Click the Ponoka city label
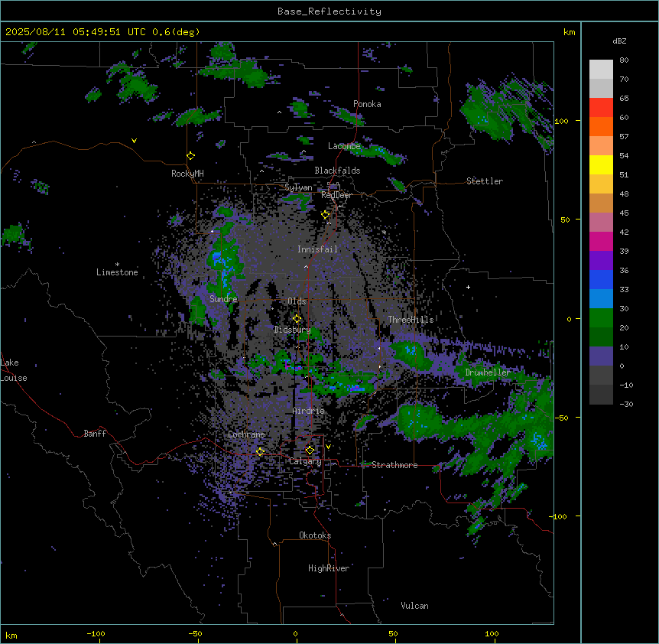 pos(367,104)
